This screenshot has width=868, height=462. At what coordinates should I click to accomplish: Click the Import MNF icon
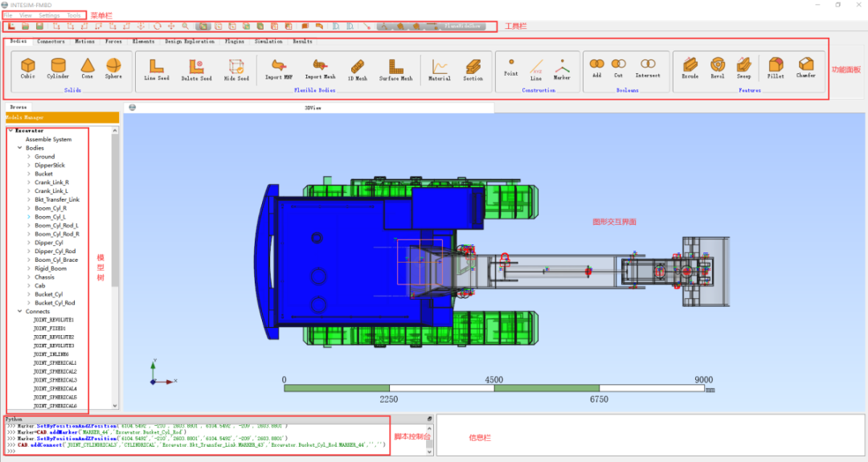tap(278, 67)
